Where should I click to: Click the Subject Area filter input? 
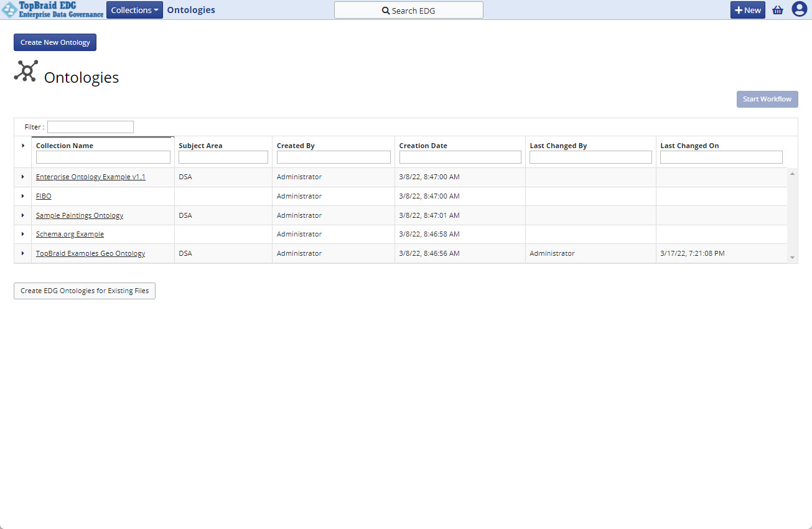(223, 157)
